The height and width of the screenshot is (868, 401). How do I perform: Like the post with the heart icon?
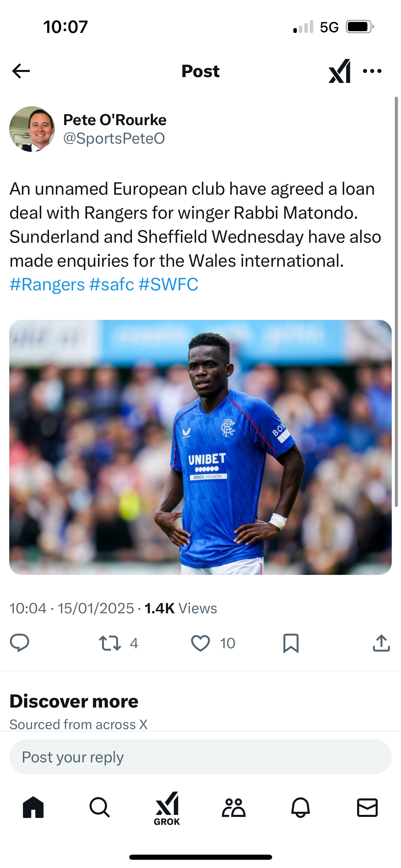[200, 643]
